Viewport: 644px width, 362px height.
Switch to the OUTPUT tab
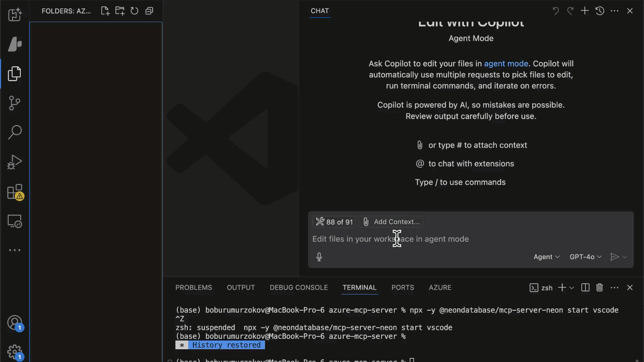pos(240,288)
